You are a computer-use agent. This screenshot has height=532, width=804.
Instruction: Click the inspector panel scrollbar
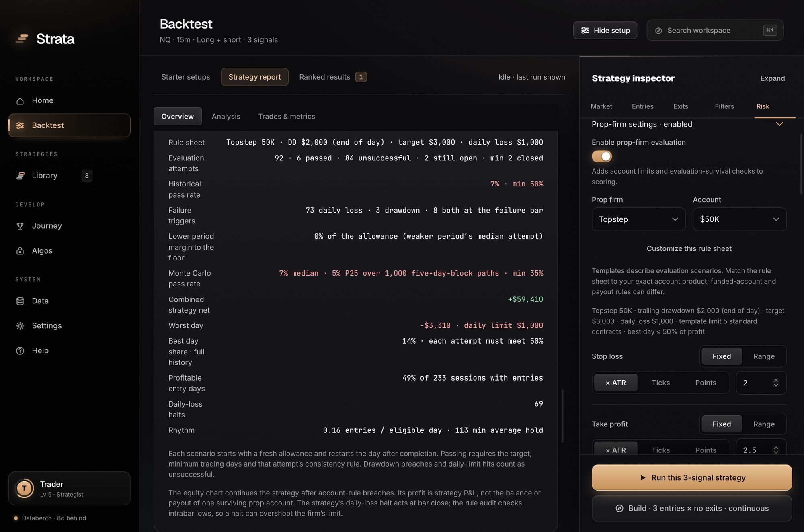coord(801,164)
